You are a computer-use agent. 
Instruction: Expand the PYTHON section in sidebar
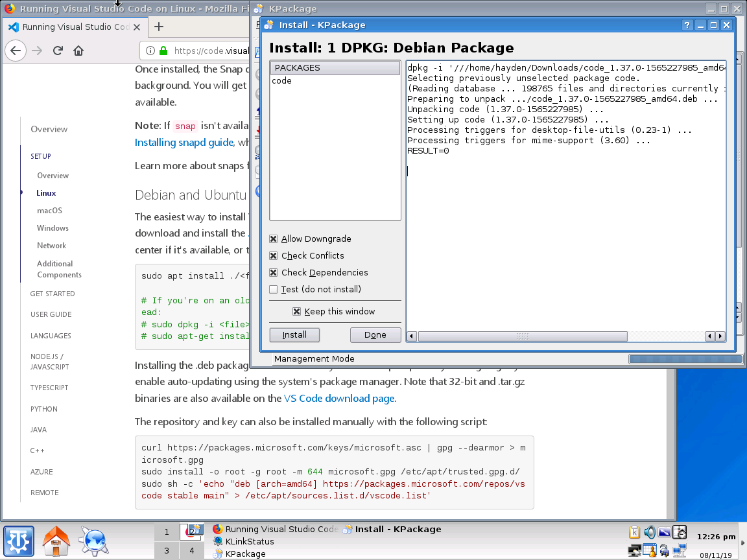tap(44, 409)
